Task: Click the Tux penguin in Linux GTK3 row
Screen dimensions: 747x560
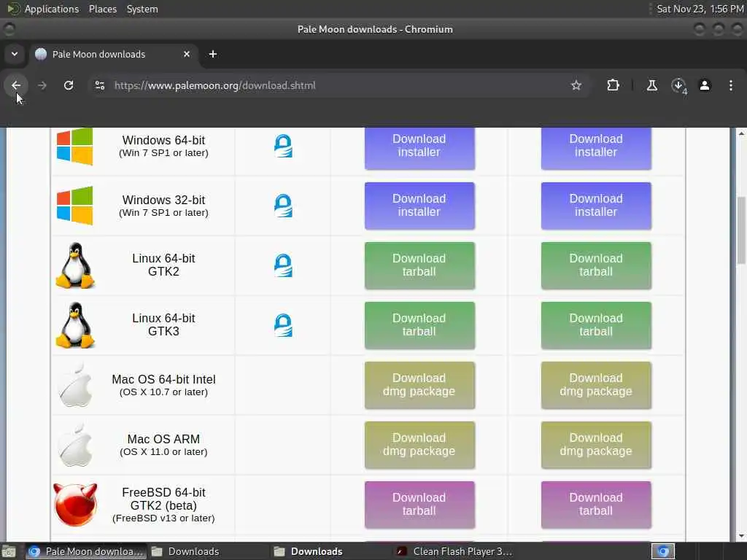Action: coord(75,325)
